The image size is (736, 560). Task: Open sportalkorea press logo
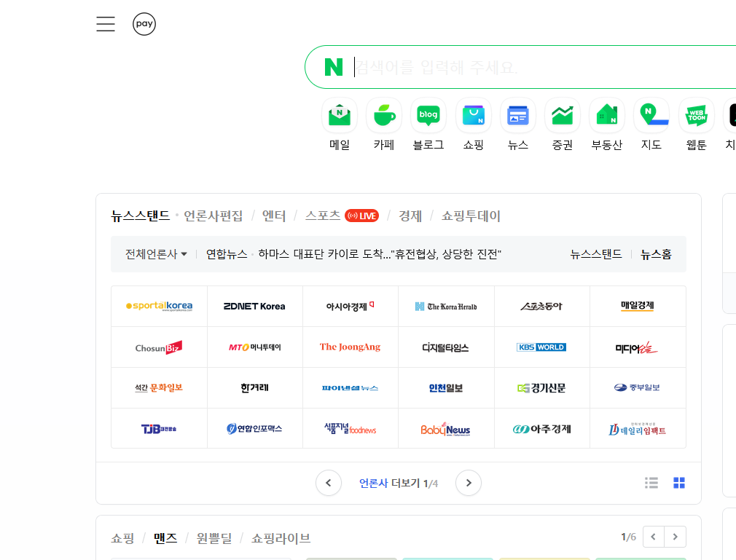point(159,307)
